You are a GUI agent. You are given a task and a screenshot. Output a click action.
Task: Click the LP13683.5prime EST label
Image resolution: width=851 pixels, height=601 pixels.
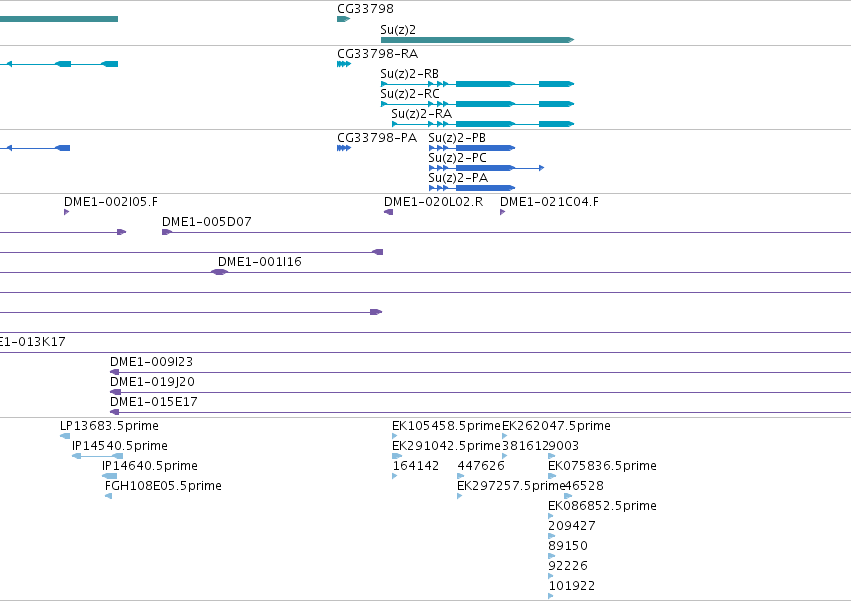coord(109,426)
